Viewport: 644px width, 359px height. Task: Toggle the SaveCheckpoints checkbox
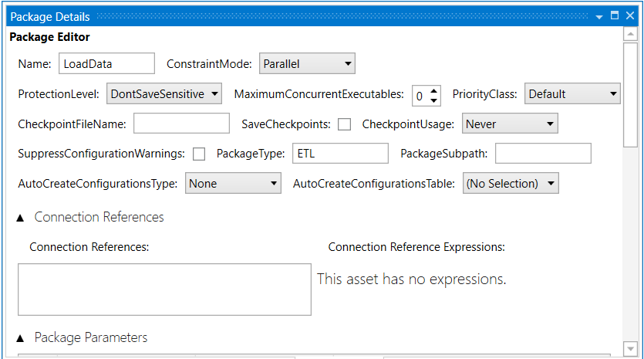[x=344, y=124]
